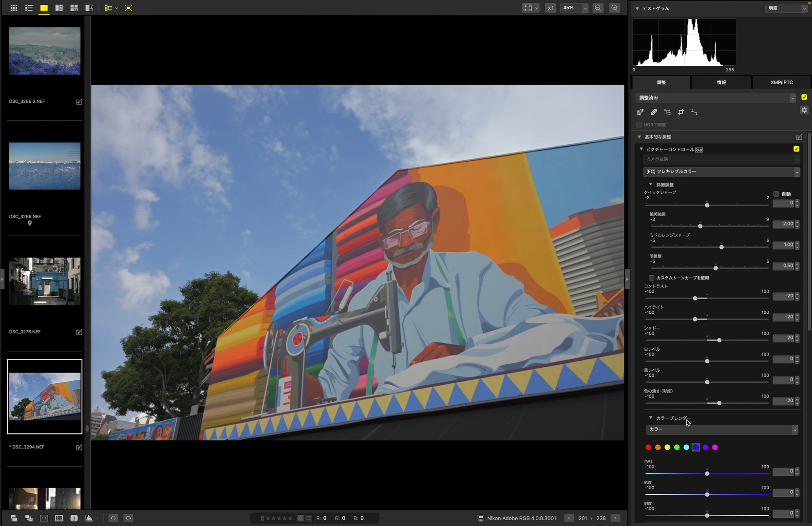Collapse the カラーブレンダー section
Viewport: 812px width, 526px height.
click(x=651, y=418)
